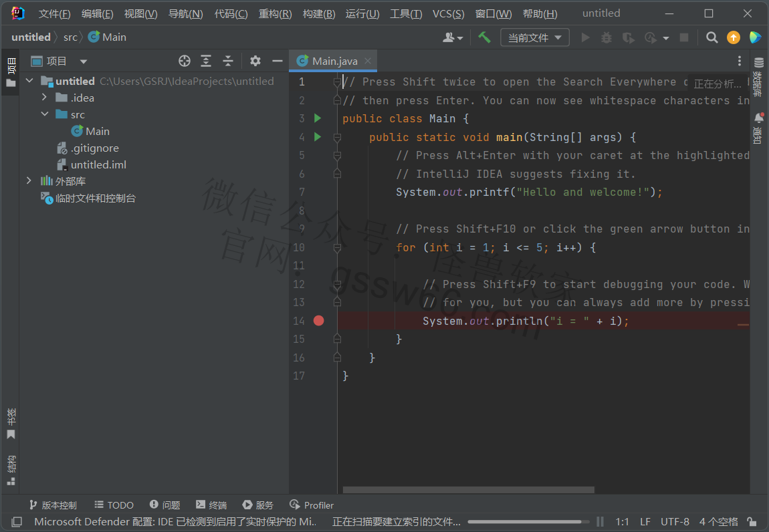Viewport: 769px width, 532px height.
Task: Click the Select Opened File target icon
Action: point(185,61)
